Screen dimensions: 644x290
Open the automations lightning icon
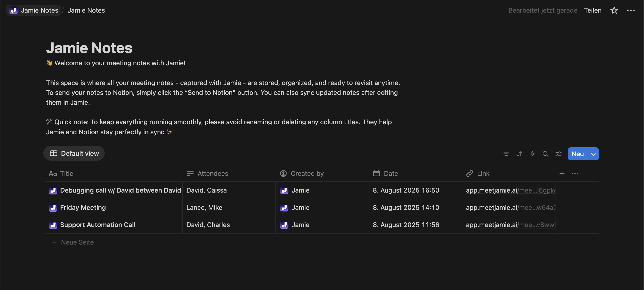point(532,154)
